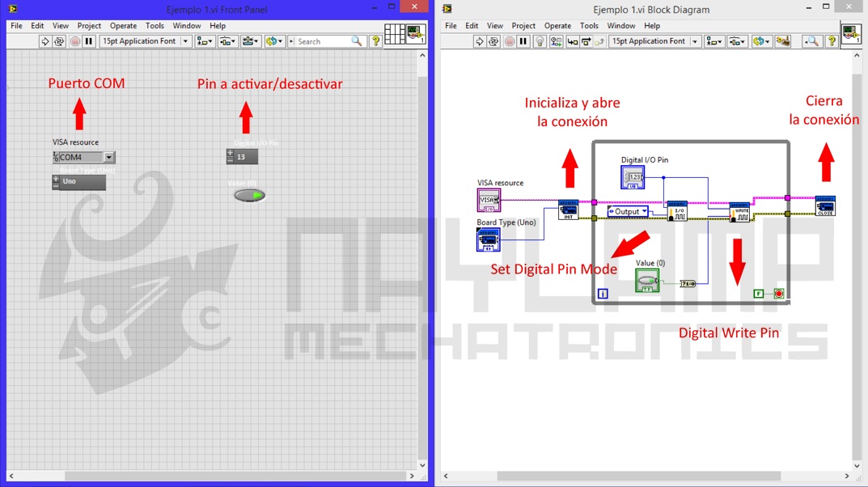Image resolution: width=868 pixels, height=487 pixels.
Task: Click the Clean Up Diagram broom icon
Action: (782, 41)
